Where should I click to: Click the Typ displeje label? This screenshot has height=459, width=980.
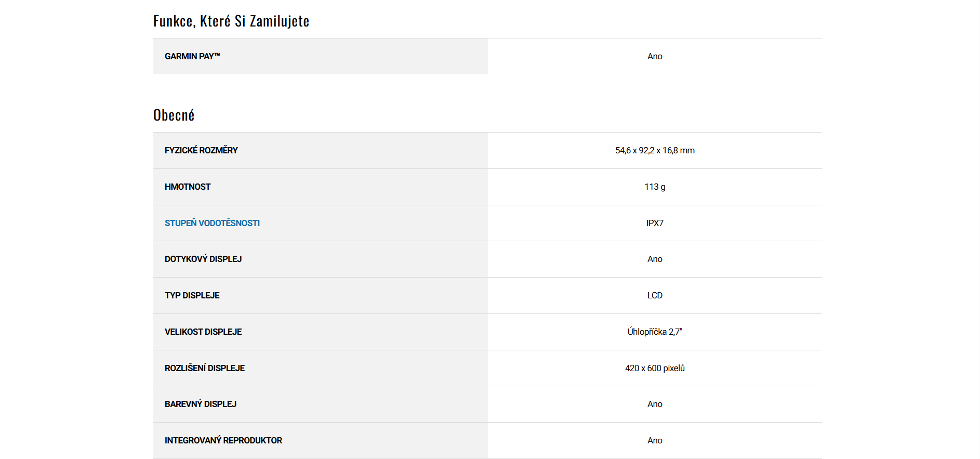192,295
